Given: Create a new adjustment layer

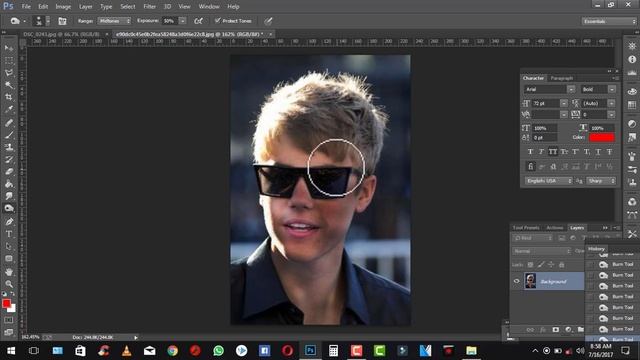Looking at the screenshot, I should (x=568, y=329).
